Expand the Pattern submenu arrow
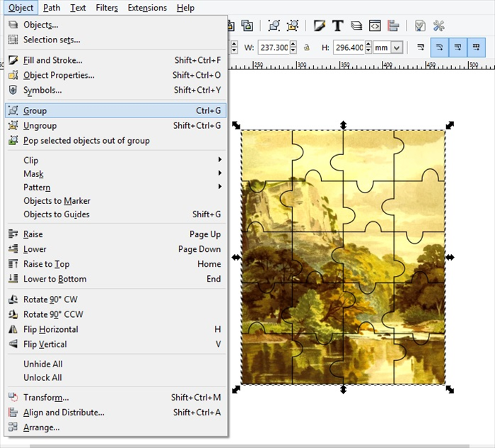Image resolution: width=495 pixels, height=448 pixels. point(220,187)
